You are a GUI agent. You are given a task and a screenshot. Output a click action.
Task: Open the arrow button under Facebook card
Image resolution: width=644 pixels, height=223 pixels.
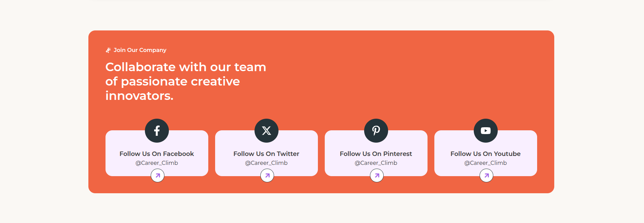[x=158, y=175]
